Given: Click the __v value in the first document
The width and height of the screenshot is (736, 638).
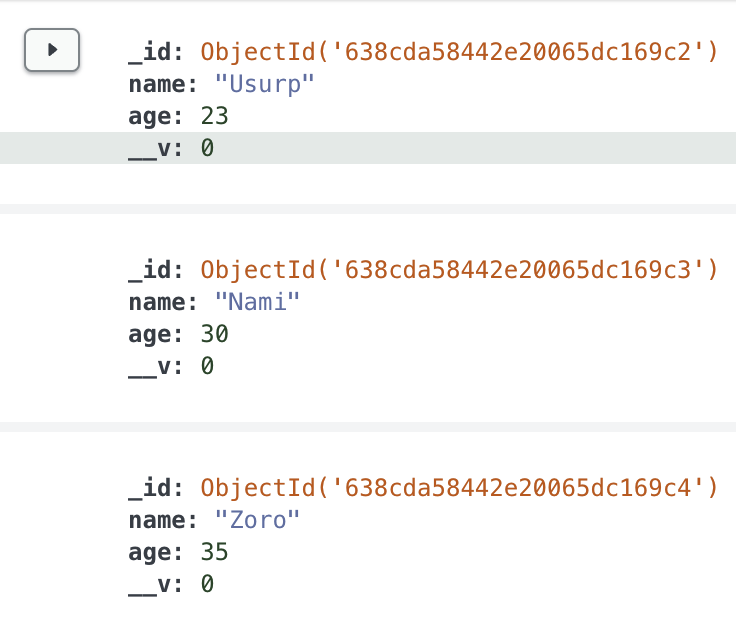Looking at the screenshot, I should point(207,149).
